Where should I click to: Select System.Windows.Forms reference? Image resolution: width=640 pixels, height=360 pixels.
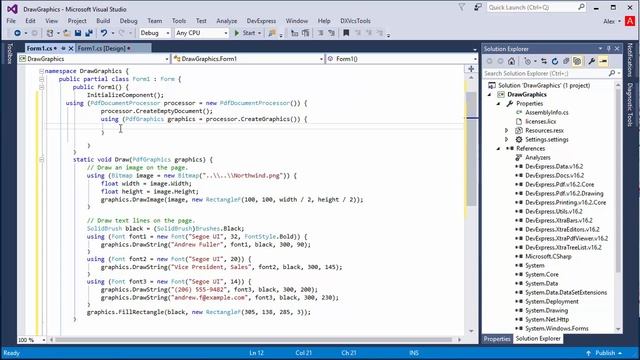[556, 329]
